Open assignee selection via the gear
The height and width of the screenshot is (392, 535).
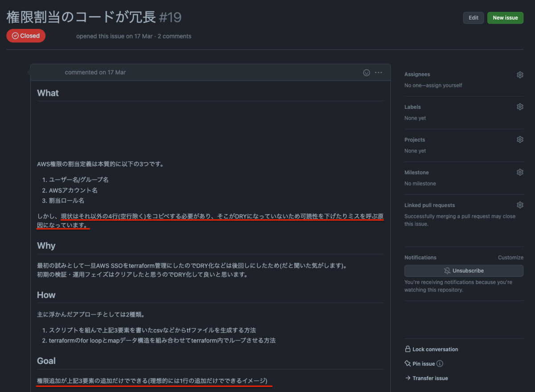pos(520,74)
